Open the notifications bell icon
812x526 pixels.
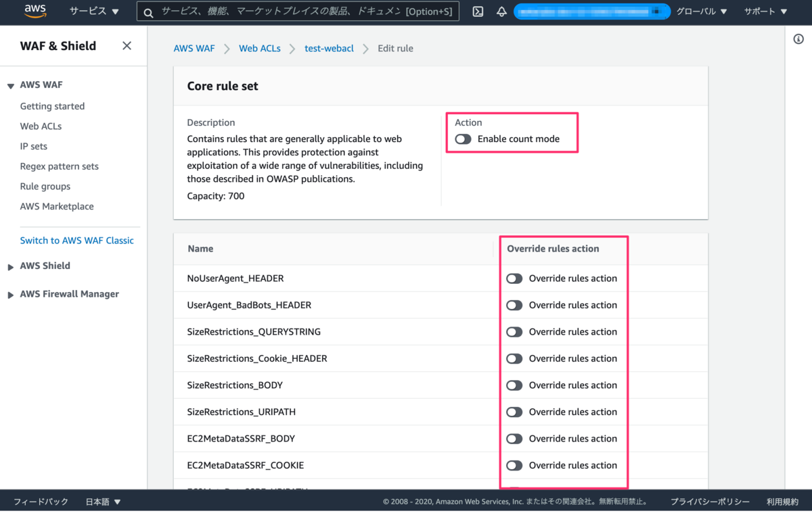coord(501,11)
